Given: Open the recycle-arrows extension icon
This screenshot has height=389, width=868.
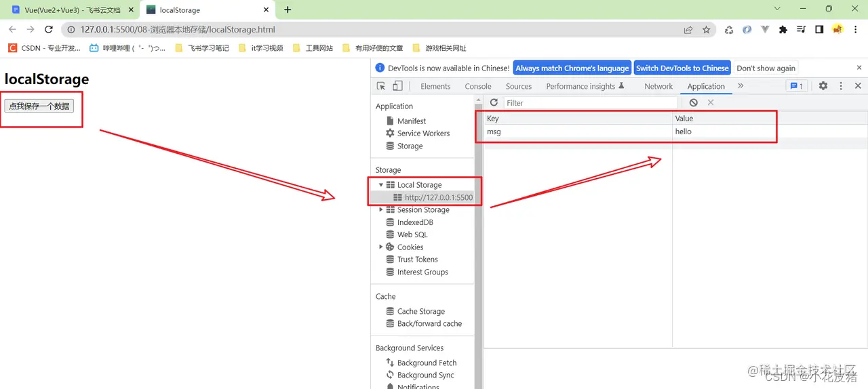Looking at the screenshot, I should (729, 30).
